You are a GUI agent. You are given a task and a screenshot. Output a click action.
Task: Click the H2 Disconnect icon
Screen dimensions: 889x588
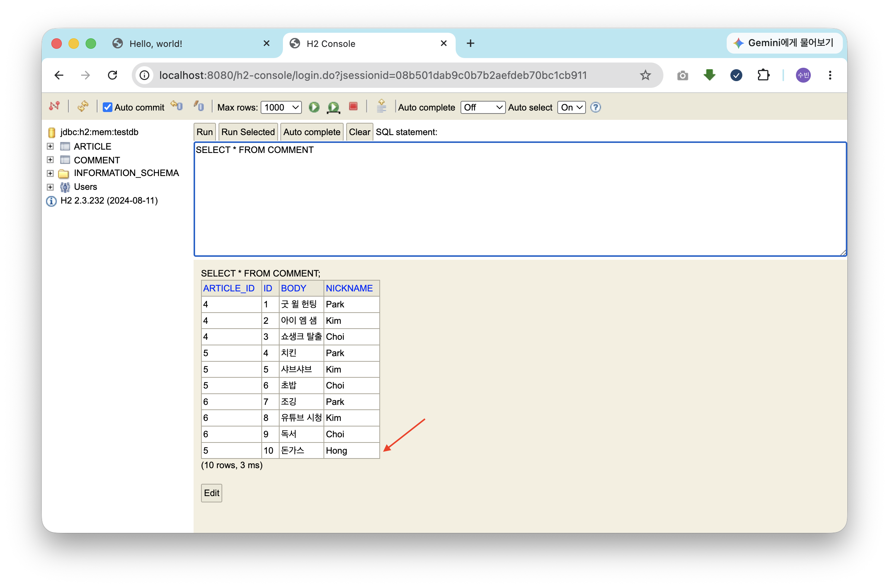(x=54, y=107)
